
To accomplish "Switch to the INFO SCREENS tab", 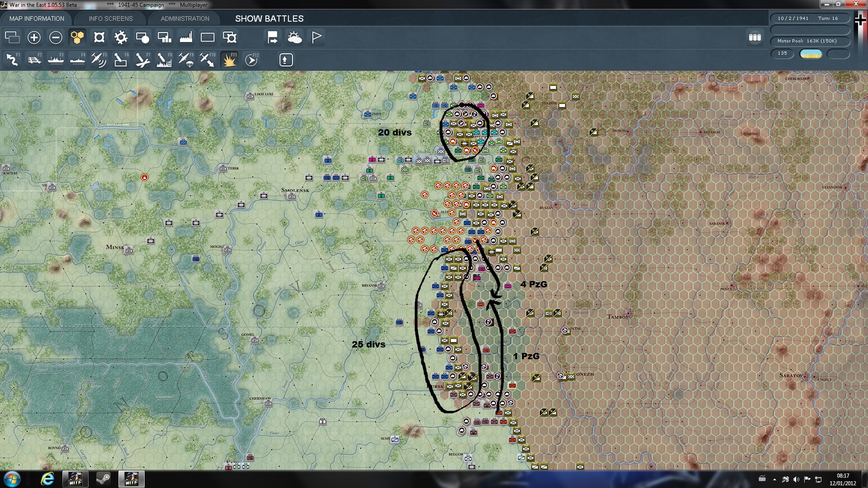I will tap(111, 19).
